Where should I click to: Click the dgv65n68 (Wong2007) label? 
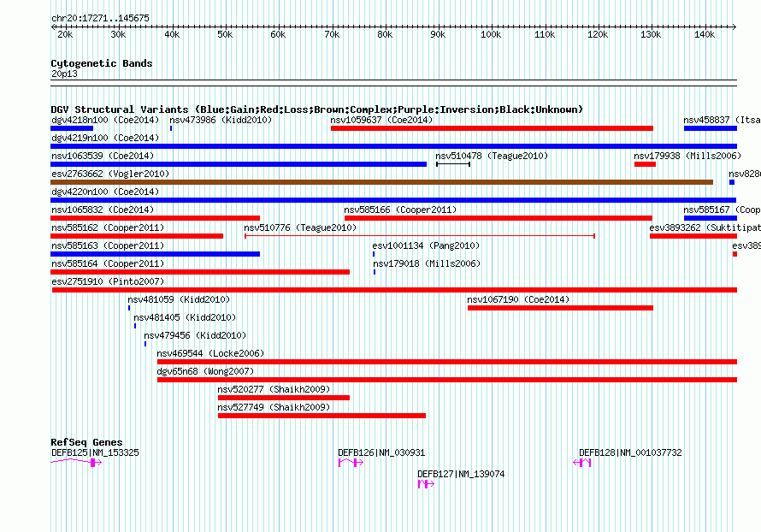tap(205, 371)
